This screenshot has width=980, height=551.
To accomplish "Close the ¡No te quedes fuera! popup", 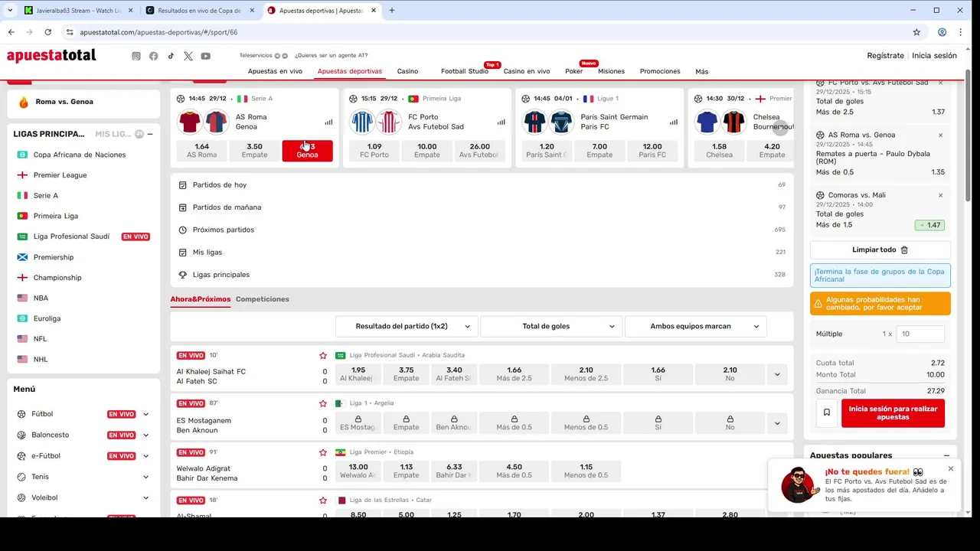I will [x=951, y=468].
